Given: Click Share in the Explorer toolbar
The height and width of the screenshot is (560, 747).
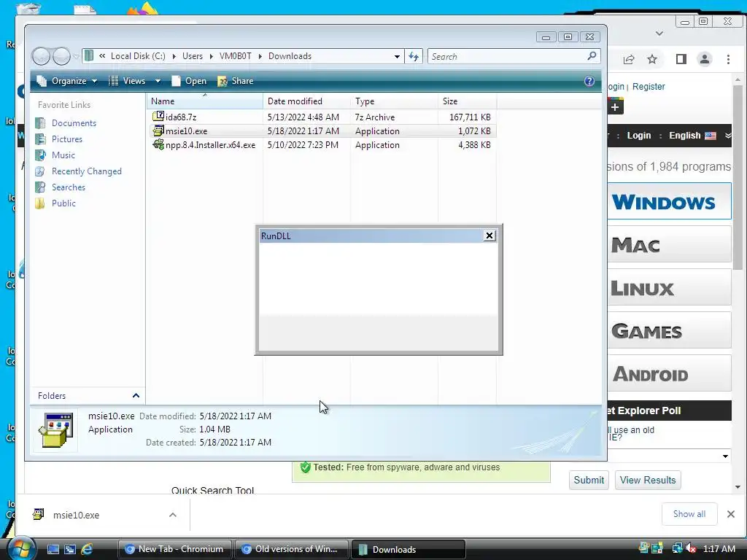Looking at the screenshot, I should 236,81.
